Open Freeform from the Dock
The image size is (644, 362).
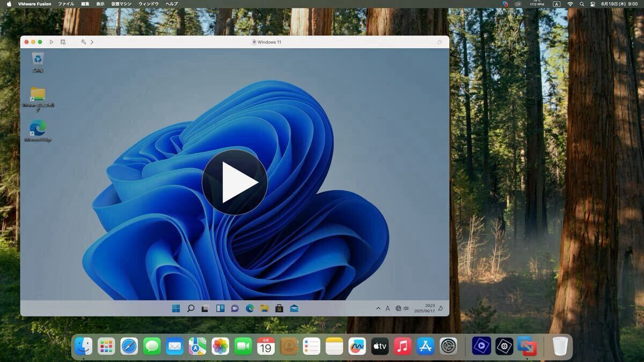coord(357,346)
